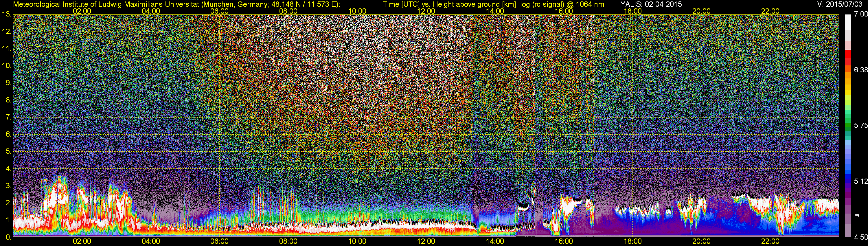Click the 16:00 label on top time axis
Screen dimensions: 868x246
pos(564,11)
